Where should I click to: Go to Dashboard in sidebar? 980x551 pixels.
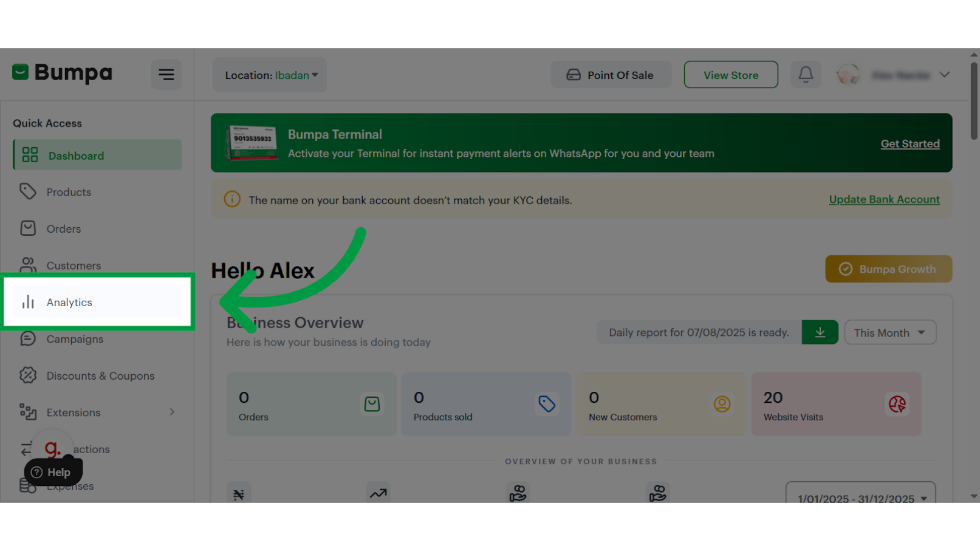coord(97,155)
